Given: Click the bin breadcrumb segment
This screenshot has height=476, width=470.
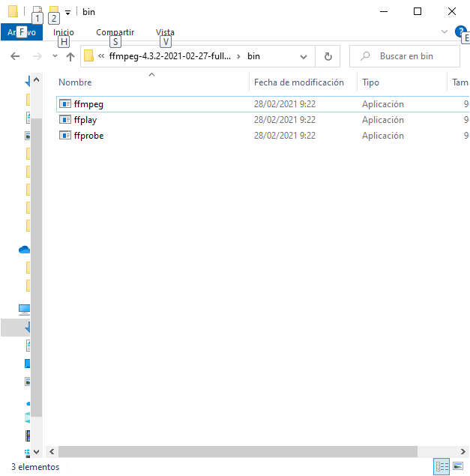Looking at the screenshot, I should [x=253, y=56].
